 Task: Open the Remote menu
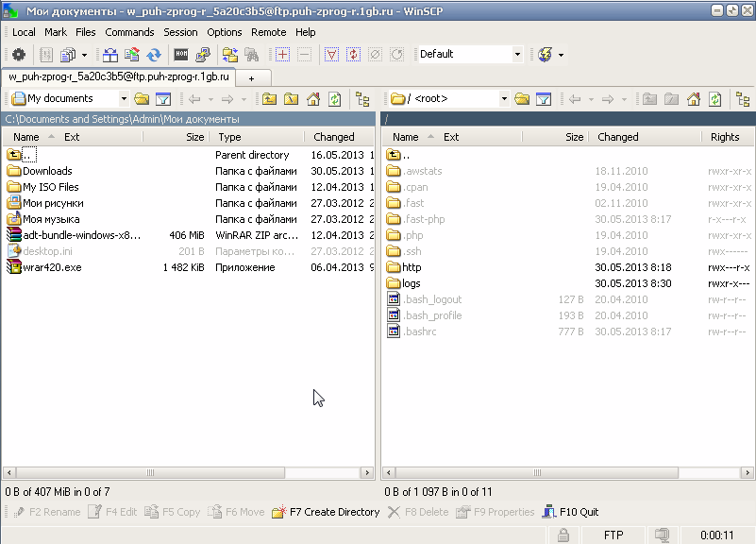click(x=269, y=32)
